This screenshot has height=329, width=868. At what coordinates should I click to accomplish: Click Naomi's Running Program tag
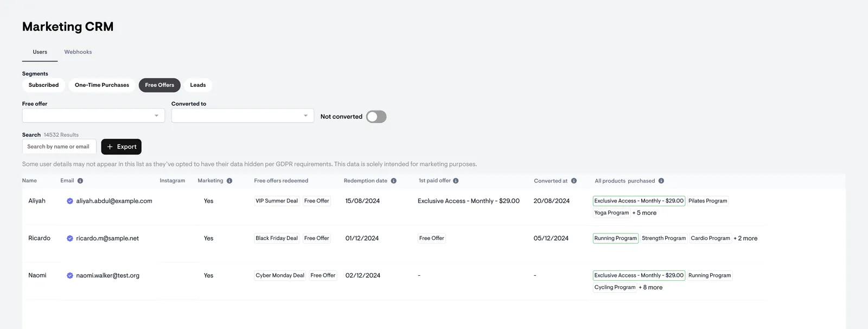pos(710,276)
